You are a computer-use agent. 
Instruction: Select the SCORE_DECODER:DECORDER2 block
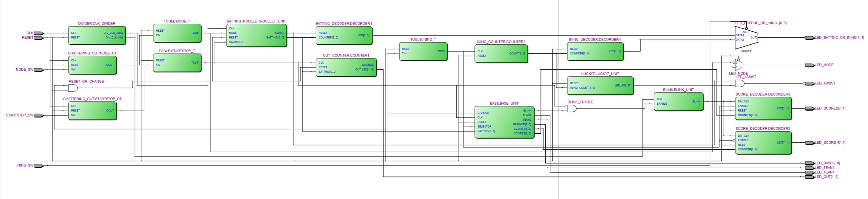(763, 143)
